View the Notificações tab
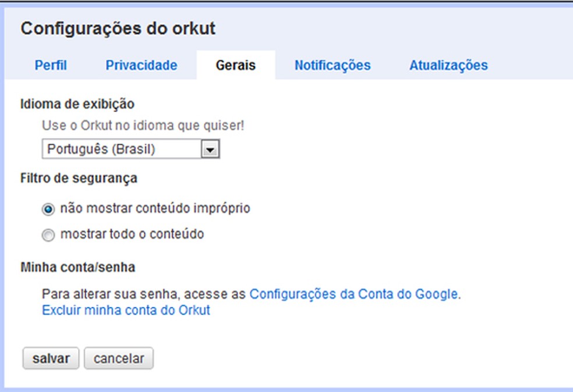This screenshot has height=392, width=573. tap(332, 65)
